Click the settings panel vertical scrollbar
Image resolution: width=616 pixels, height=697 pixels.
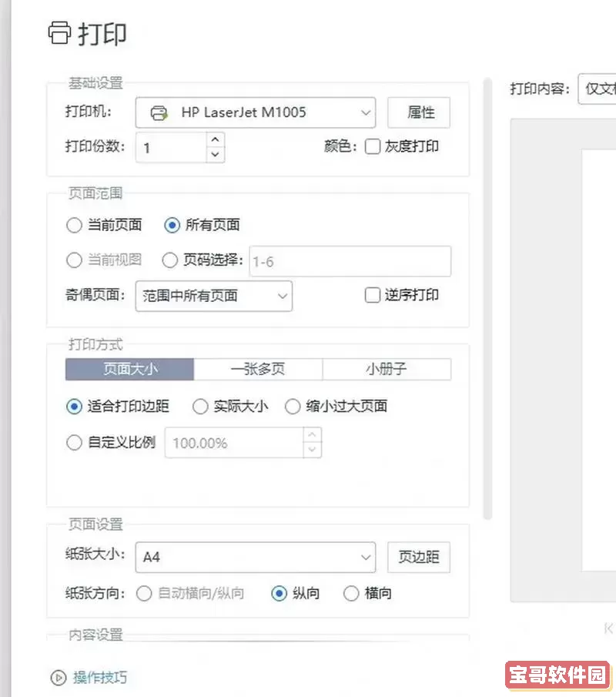(x=487, y=299)
